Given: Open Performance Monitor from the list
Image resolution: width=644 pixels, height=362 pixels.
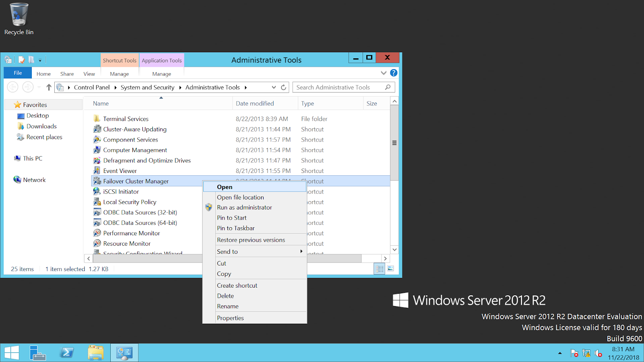Looking at the screenshot, I should click(131, 233).
